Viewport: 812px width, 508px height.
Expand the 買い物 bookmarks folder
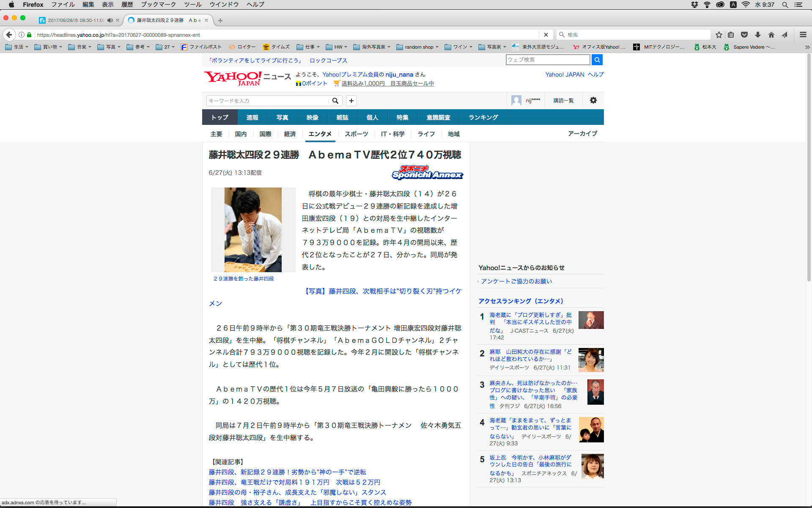coord(49,47)
